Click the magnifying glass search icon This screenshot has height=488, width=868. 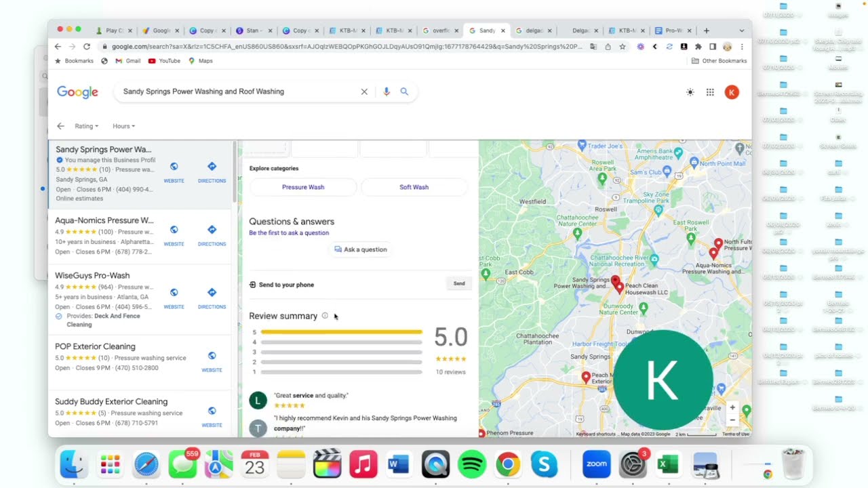coord(404,91)
